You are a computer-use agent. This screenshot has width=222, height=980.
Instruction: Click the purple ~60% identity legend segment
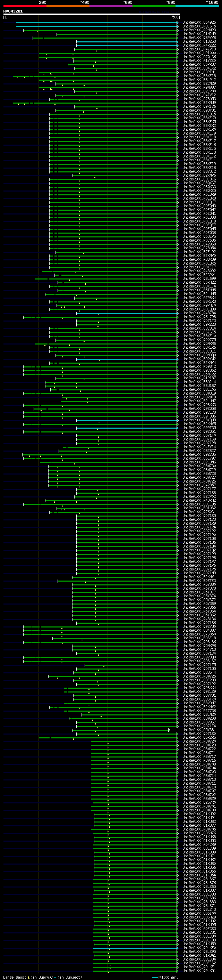point(111,7)
